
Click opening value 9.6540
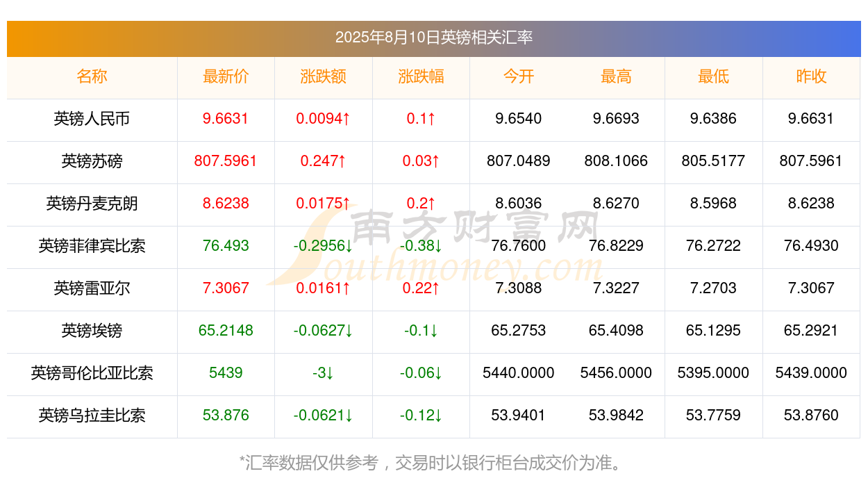point(519,119)
